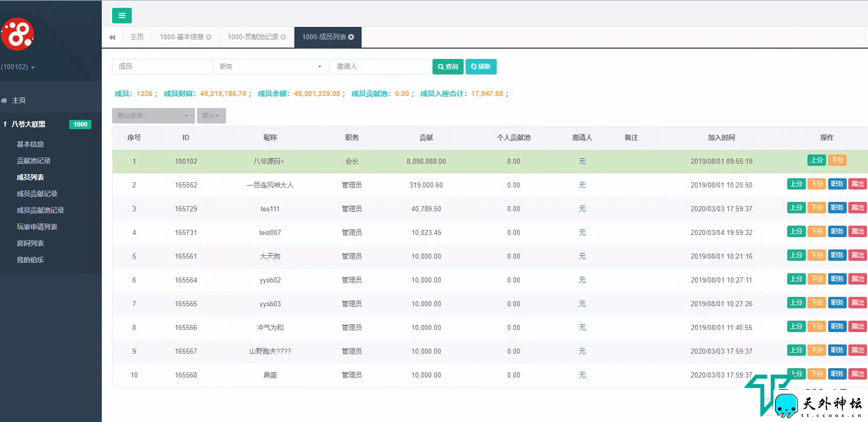Click 踢出 for member 165562
The image size is (868, 422).
point(858,184)
